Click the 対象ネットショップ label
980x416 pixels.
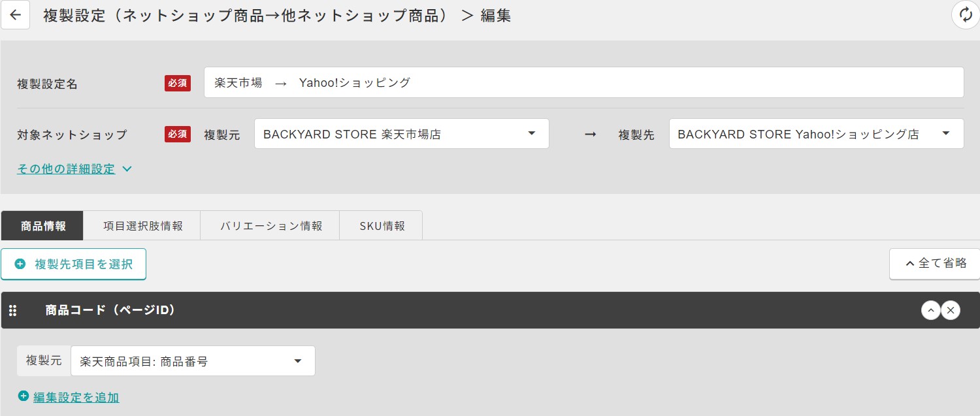point(72,135)
